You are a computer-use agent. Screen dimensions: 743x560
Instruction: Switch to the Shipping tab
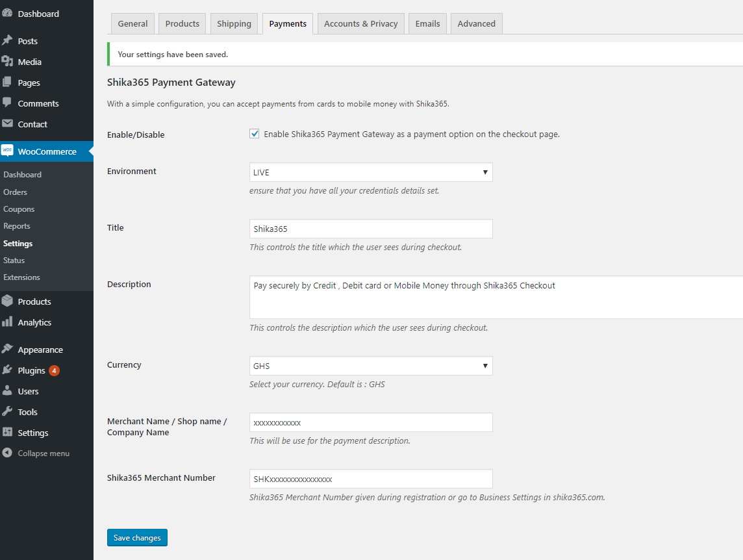click(234, 23)
